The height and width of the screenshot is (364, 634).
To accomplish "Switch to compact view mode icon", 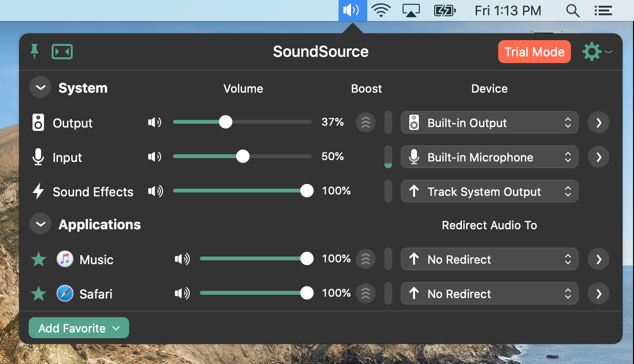I will [x=62, y=52].
